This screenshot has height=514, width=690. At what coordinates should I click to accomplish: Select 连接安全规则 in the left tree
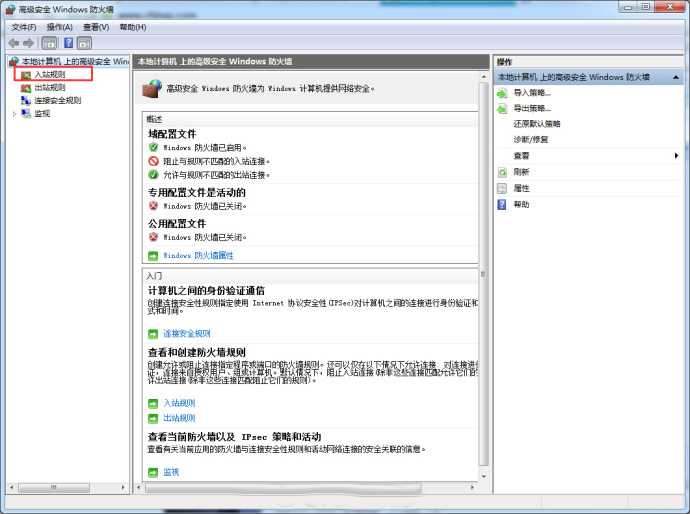58,100
